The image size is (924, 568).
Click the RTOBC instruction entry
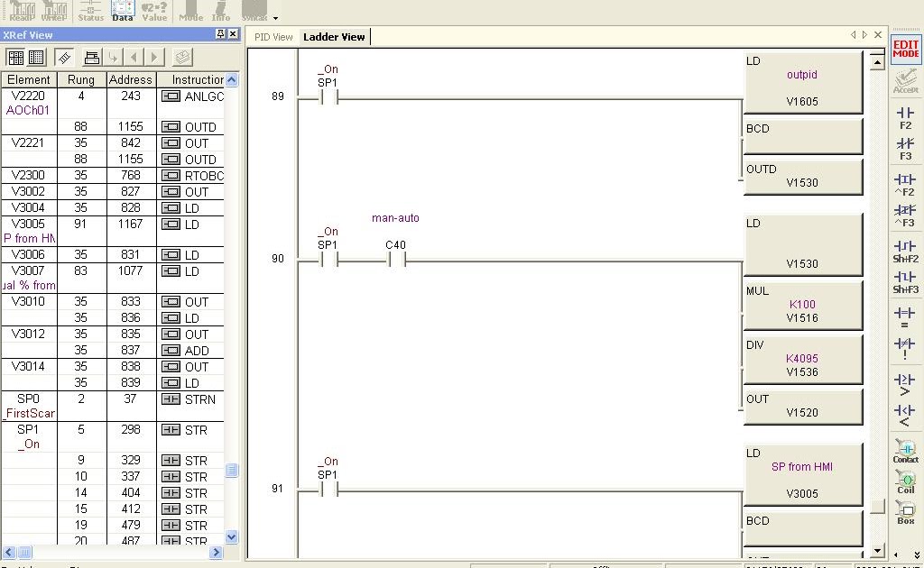click(192, 176)
